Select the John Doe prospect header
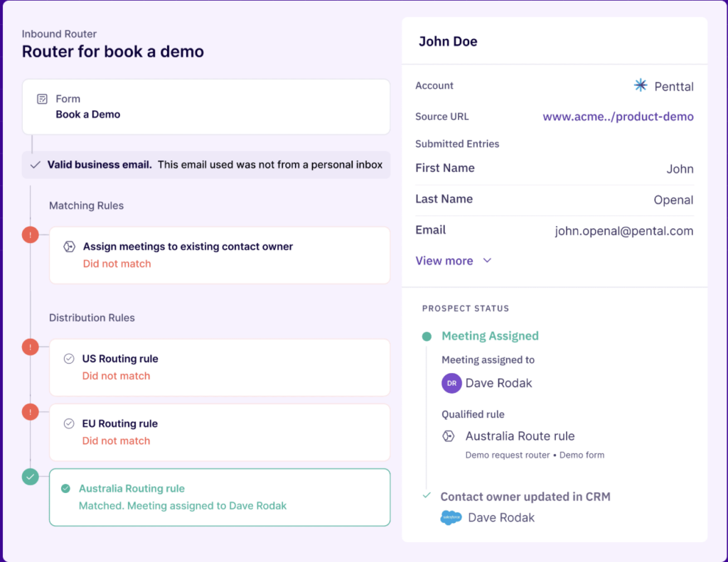This screenshot has height=562, width=728. [x=448, y=41]
